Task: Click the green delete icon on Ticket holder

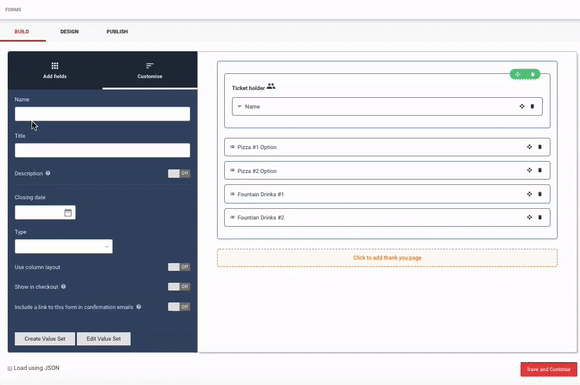Action: [x=533, y=74]
